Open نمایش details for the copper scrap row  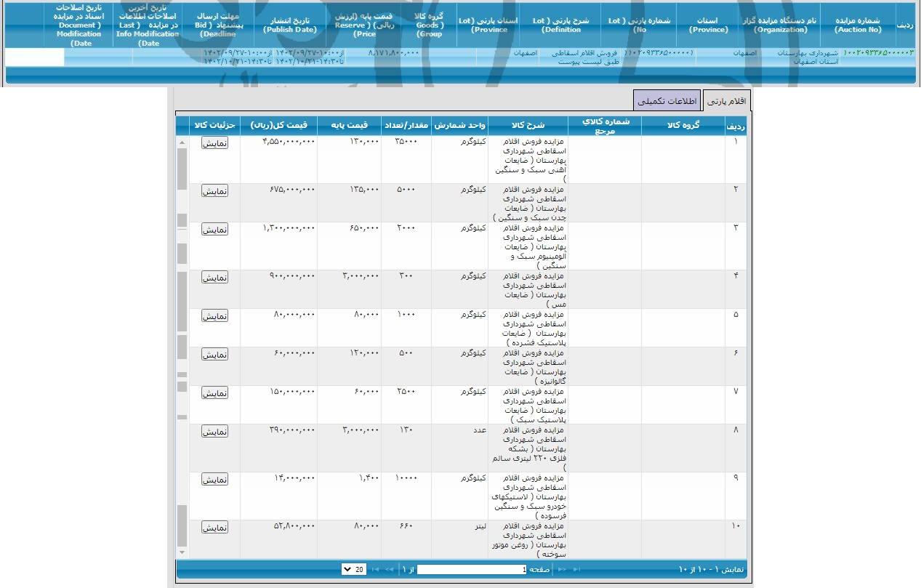[x=215, y=277]
